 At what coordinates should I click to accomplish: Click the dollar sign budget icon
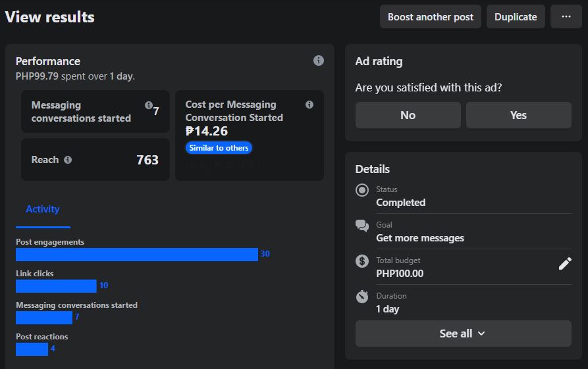[x=362, y=261]
